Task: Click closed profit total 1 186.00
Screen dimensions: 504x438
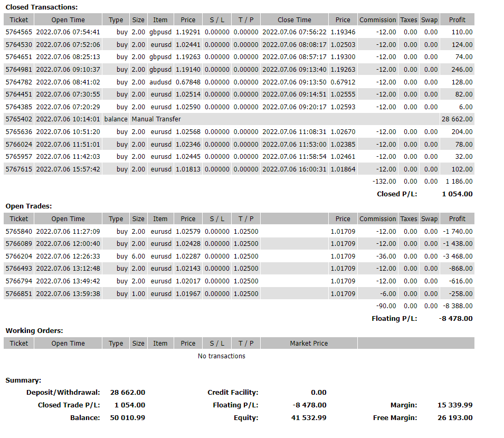Action: click(459, 182)
